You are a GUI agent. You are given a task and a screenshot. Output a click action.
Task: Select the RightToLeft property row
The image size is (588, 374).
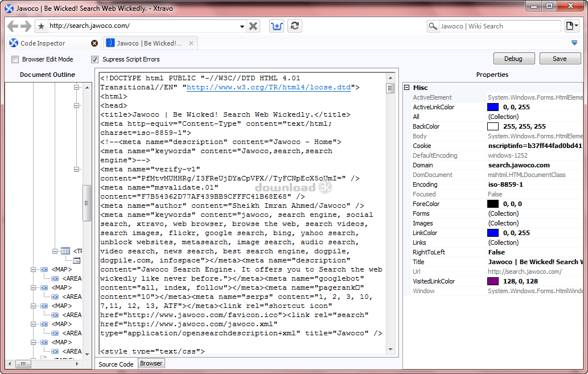(497, 252)
